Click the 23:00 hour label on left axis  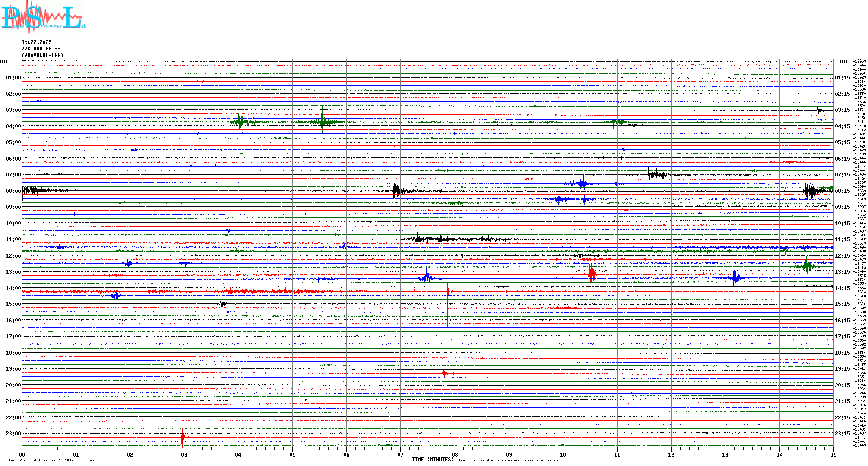click(13, 434)
